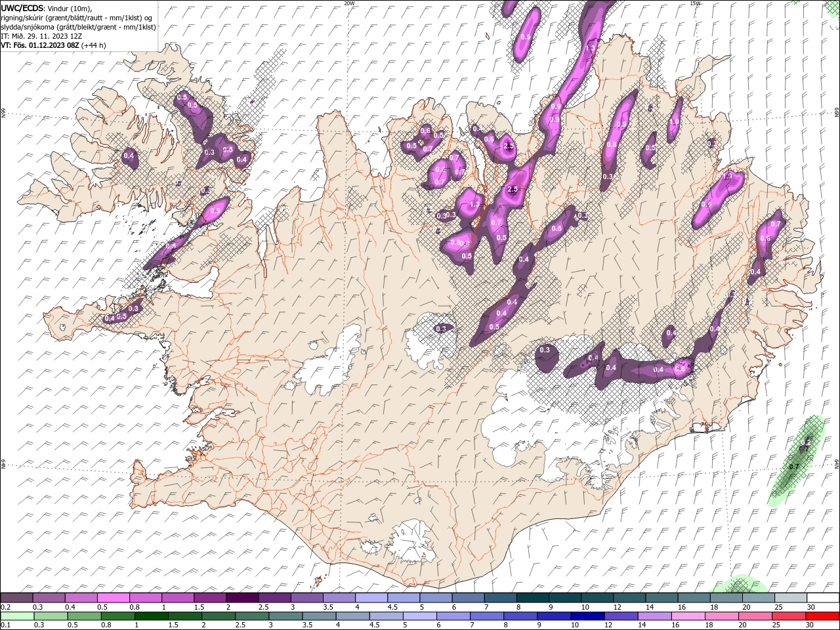This screenshot has height=630, width=840.
Task: Choose the 25 swatch in the lower legend row
Action: 789,616
